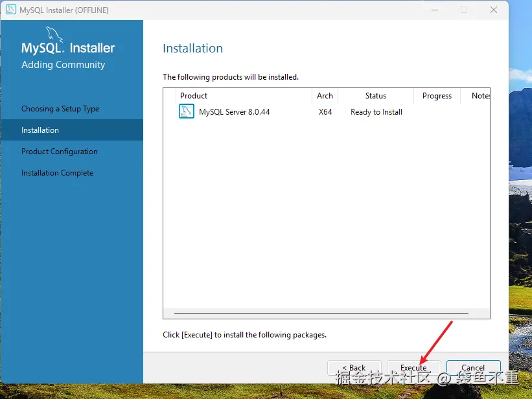Click the 'Click [Execute] to install' hint text
This screenshot has width=532, height=399.
(245, 335)
